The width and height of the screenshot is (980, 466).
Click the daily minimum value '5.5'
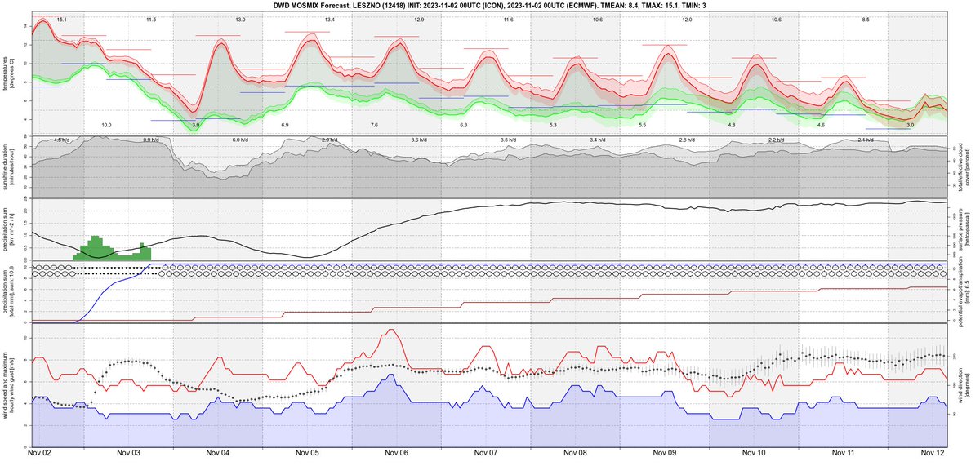642,125
